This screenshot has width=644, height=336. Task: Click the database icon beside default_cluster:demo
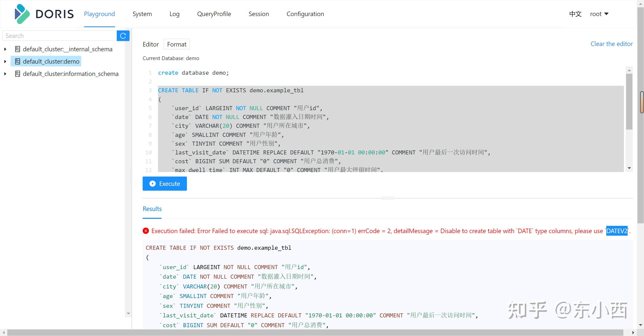tap(17, 61)
